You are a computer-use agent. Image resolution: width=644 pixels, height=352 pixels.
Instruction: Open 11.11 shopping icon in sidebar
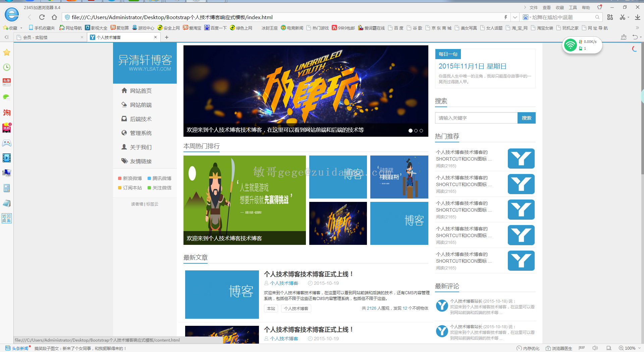(7, 128)
